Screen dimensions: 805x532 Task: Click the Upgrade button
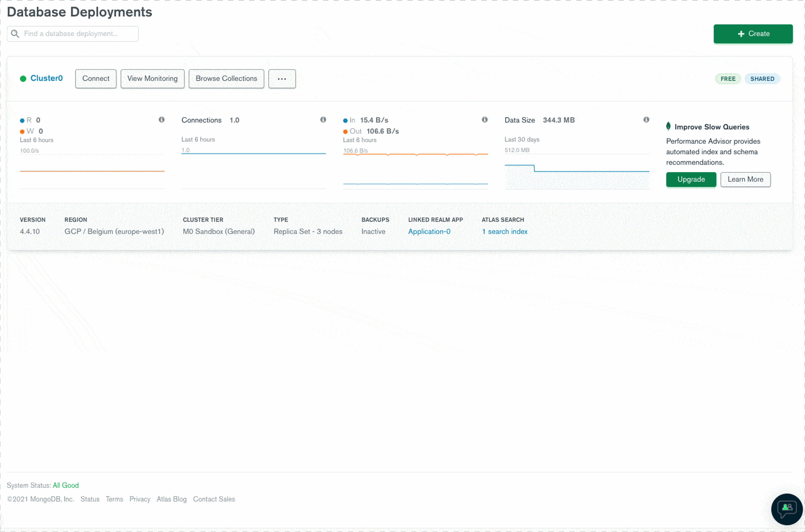[x=691, y=180]
